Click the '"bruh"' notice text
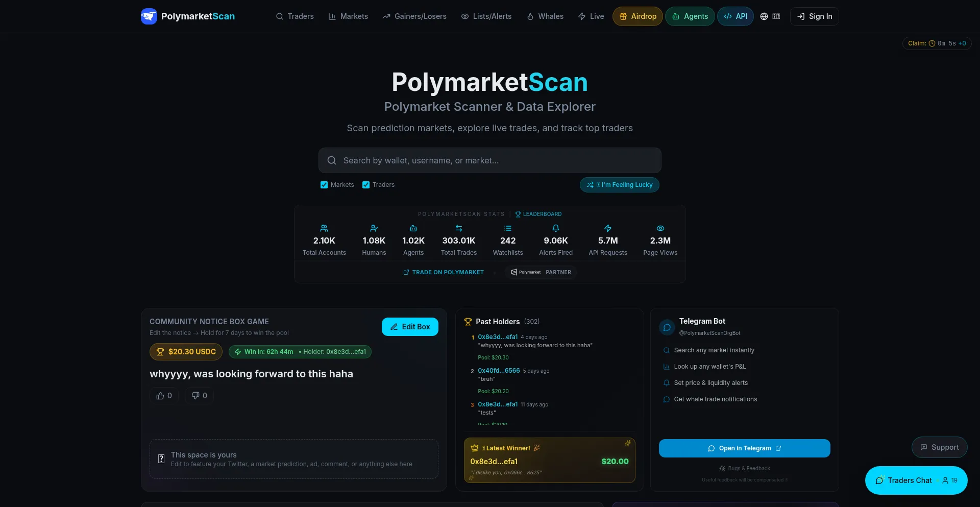 coord(486,379)
